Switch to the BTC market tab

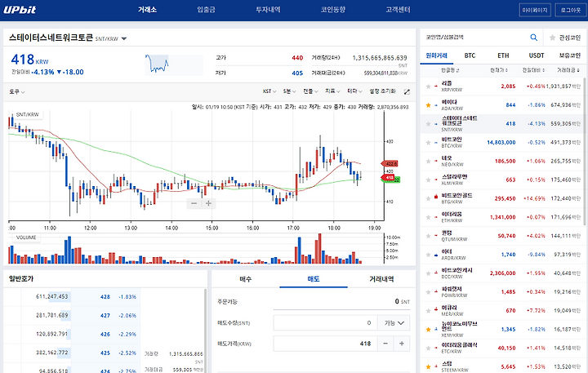[x=470, y=56]
